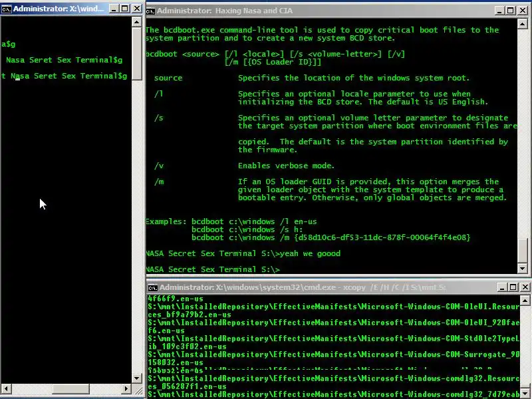The width and height of the screenshot is (532, 399).
Task: Close the left X:\wind... console window
Action: [137, 9]
